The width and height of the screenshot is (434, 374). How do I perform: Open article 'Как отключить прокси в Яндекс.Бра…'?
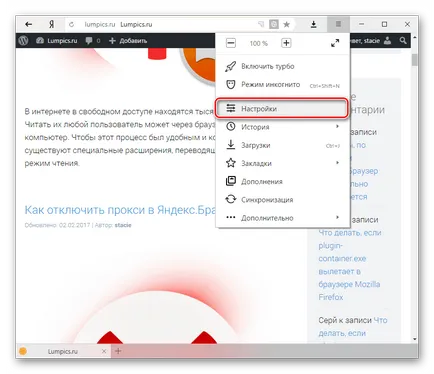(120, 210)
